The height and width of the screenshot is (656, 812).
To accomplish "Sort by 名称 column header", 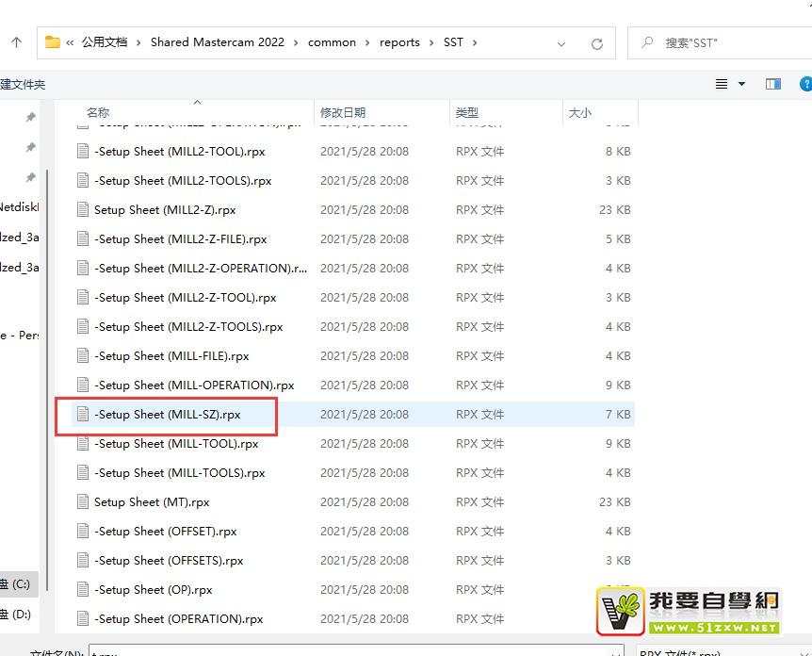I will (x=98, y=113).
